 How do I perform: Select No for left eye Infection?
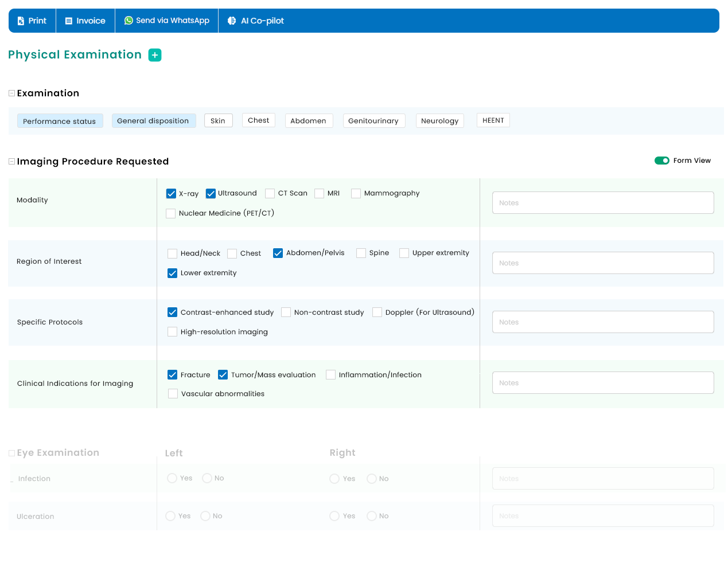click(x=207, y=478)
